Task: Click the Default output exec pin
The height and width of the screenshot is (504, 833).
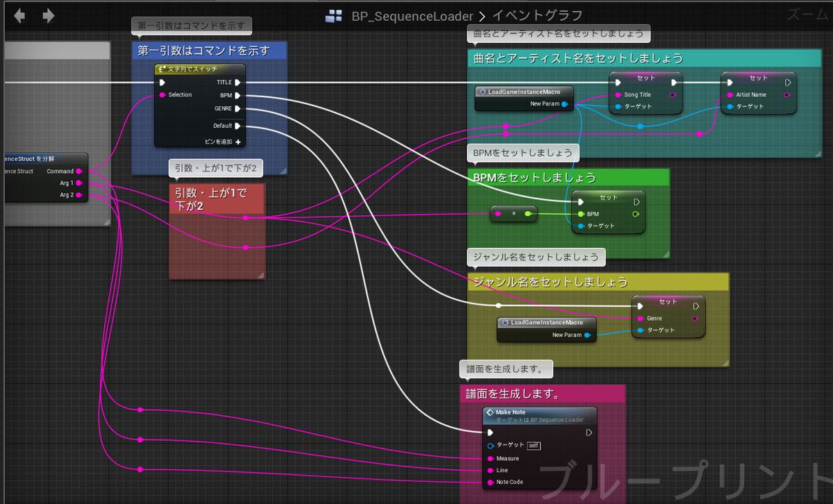Action: (237, 126)
